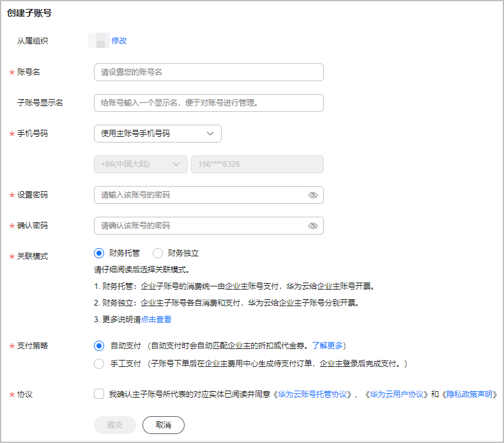Focus the 子账号显示名 text box

point(208,103)
